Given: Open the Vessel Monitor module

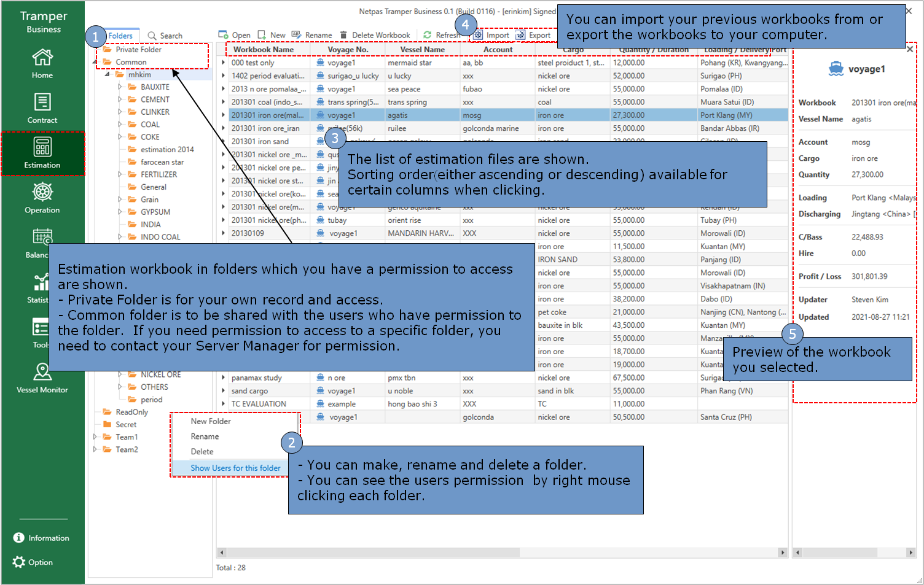Looking at the screenshot, I should click(42, 378).
